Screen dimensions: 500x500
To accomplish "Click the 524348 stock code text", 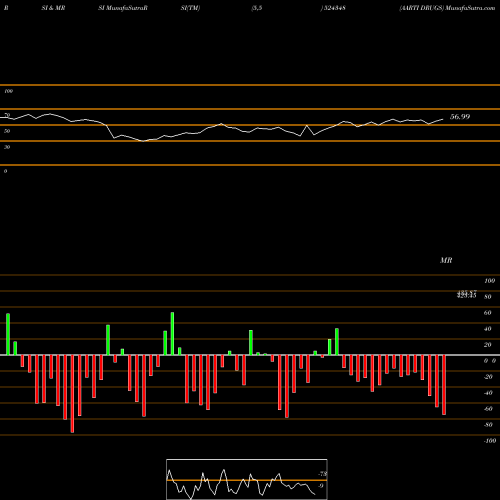I will tap(334, 8).
